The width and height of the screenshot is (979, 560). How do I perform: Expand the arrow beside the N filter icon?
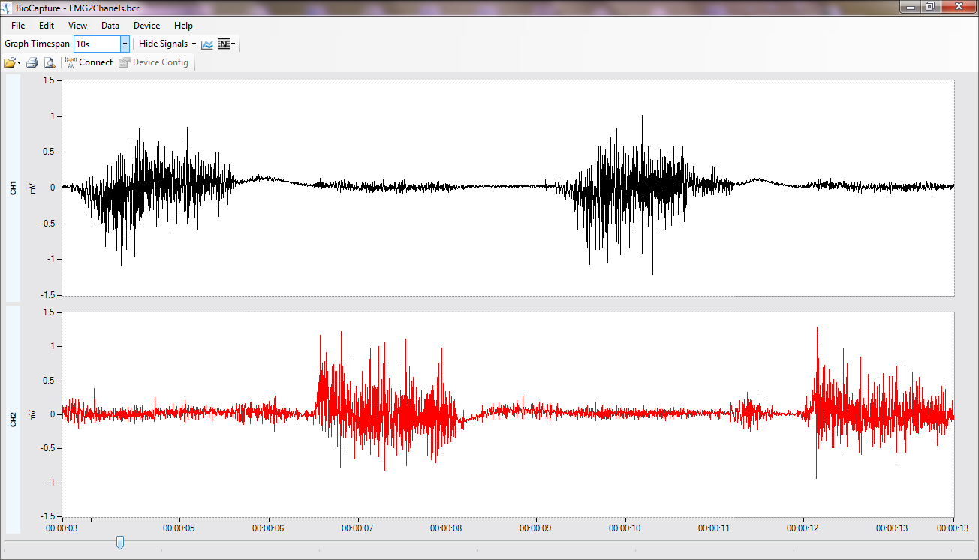[233, 44]
